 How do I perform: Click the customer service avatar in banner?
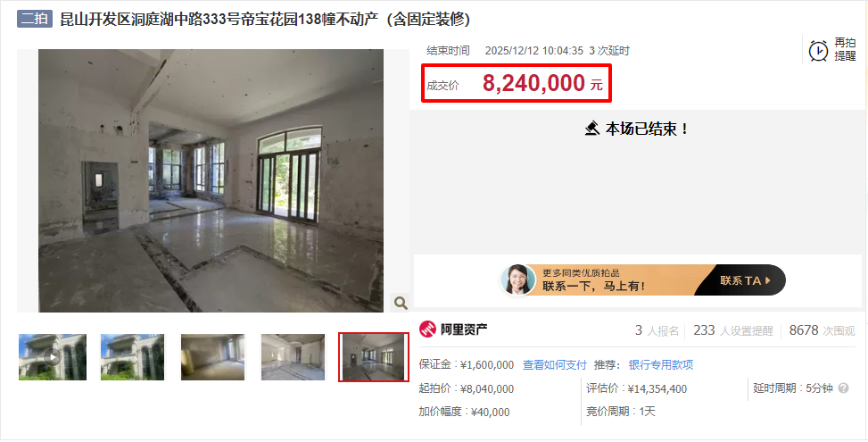coord(518,279)
